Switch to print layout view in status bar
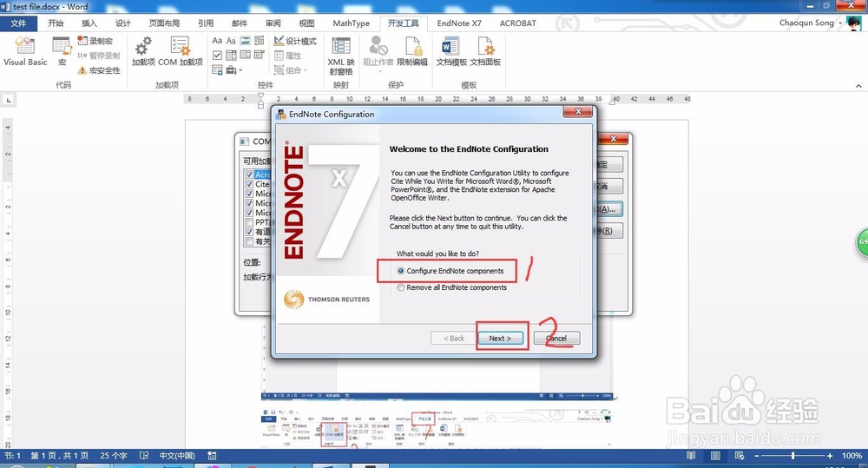 coord(715,456)
